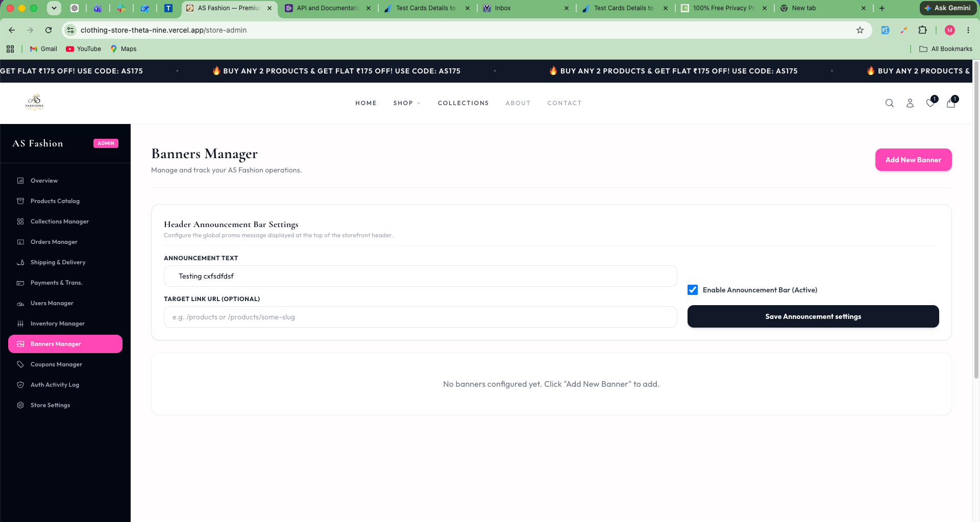Open a new browser tab with plus
The width and height of the screenshot is (980, 522).
point(882,8)
